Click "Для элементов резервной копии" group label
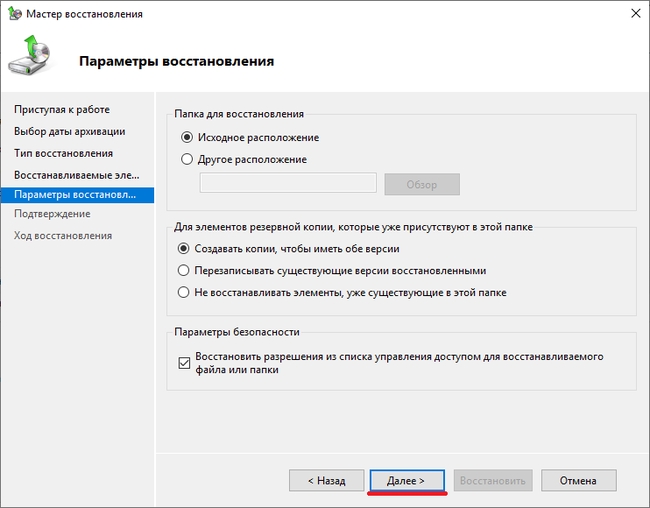 click(353, 227)
